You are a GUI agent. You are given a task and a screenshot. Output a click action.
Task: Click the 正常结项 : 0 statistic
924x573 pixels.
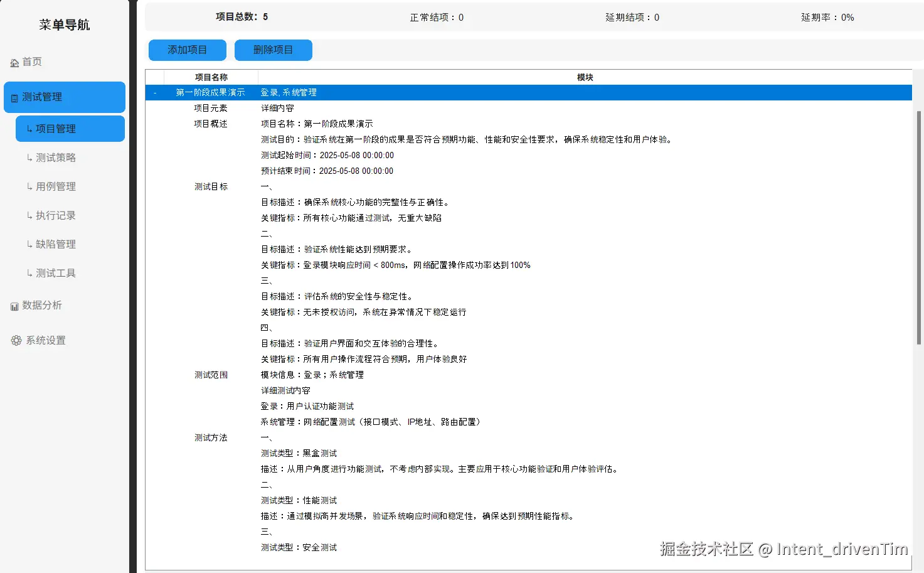click(437, 18)
